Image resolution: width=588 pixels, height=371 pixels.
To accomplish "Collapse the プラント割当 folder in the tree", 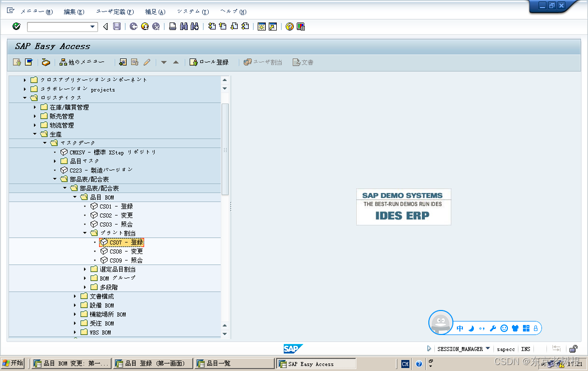I will (84, 233).
